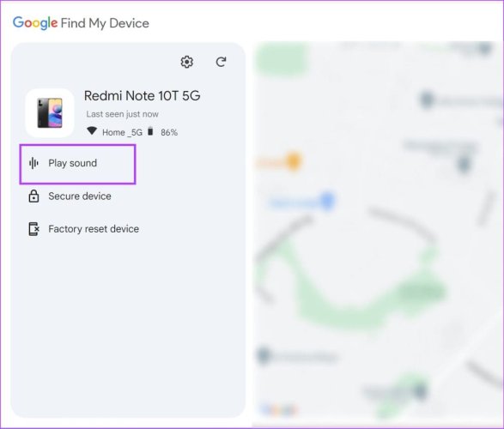Refresh device location with reload icon
The height and width of the screenshot is (429, 504).
[x=221, y=62]
